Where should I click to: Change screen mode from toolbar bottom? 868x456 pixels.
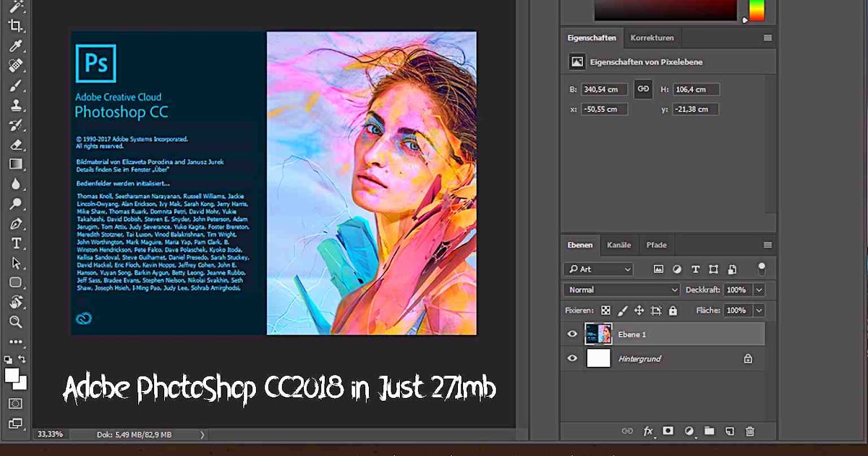(x=16, y=423)
